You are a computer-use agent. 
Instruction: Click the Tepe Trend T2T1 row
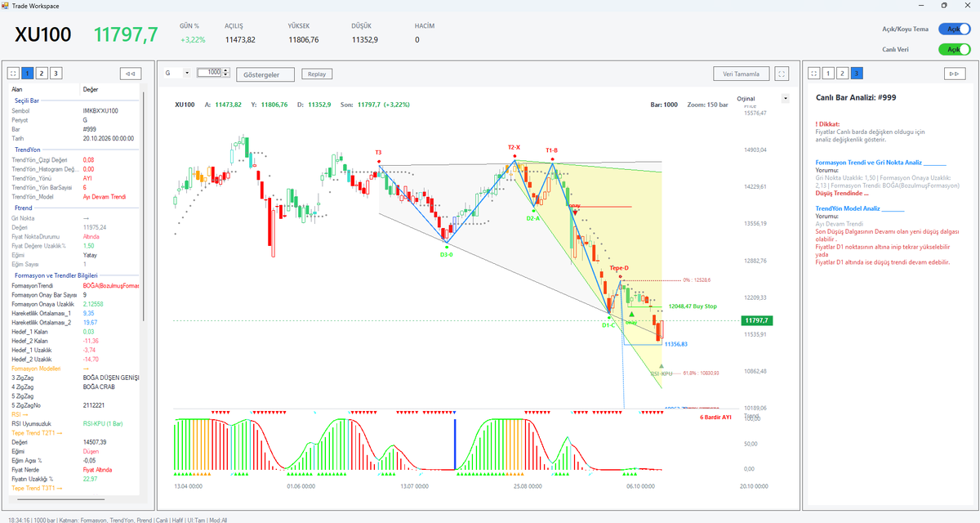pyautogui.click(x=74, y=432)
